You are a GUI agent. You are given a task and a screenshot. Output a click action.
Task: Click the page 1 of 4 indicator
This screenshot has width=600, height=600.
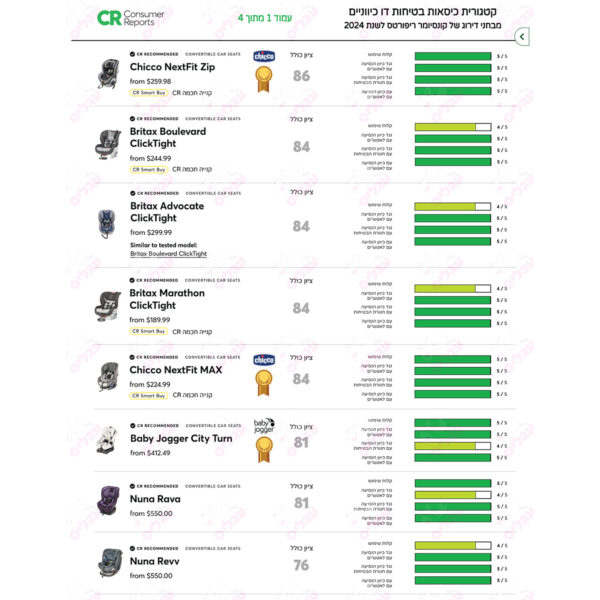265,18
